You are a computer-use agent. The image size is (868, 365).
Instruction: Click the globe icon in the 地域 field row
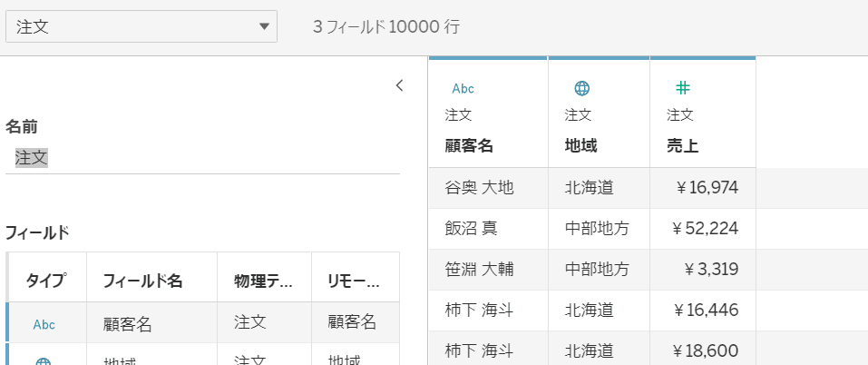(44, 361)
